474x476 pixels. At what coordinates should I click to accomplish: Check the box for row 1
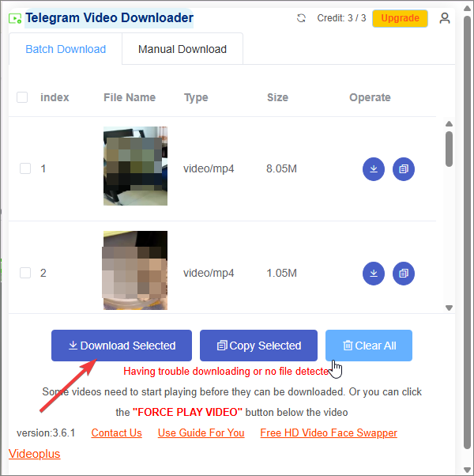[x=25, y=168]
